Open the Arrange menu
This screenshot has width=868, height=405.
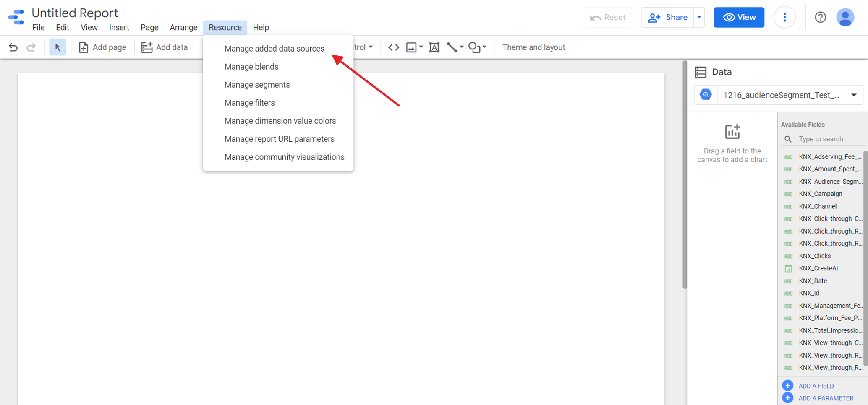pos(183,27)
